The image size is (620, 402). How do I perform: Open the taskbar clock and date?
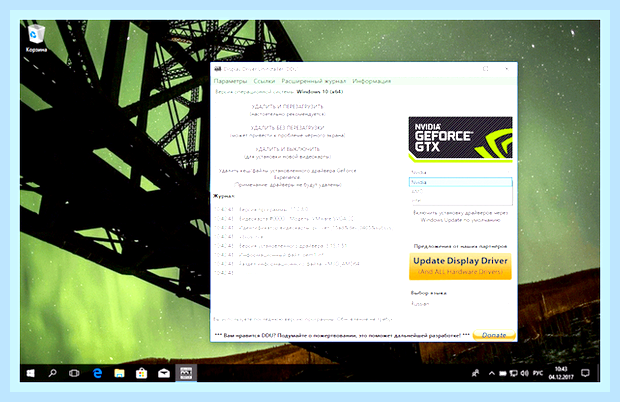[x=561, y=373]
